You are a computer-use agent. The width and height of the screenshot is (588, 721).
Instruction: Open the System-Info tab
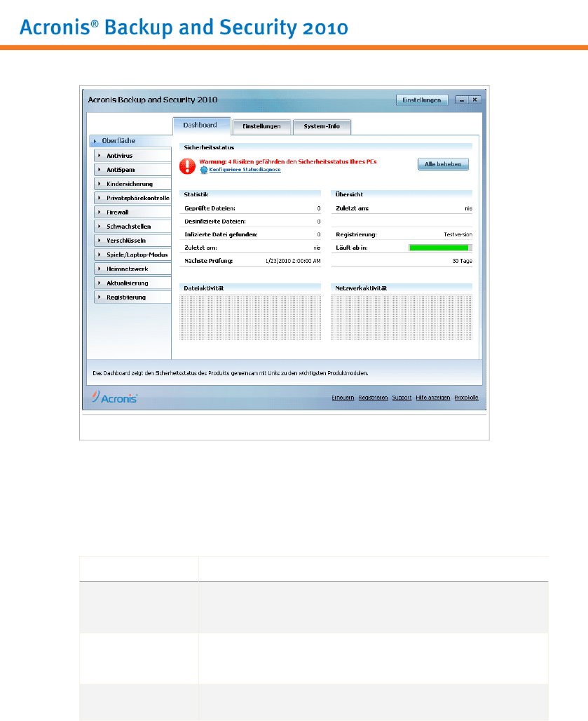[322, 126]
